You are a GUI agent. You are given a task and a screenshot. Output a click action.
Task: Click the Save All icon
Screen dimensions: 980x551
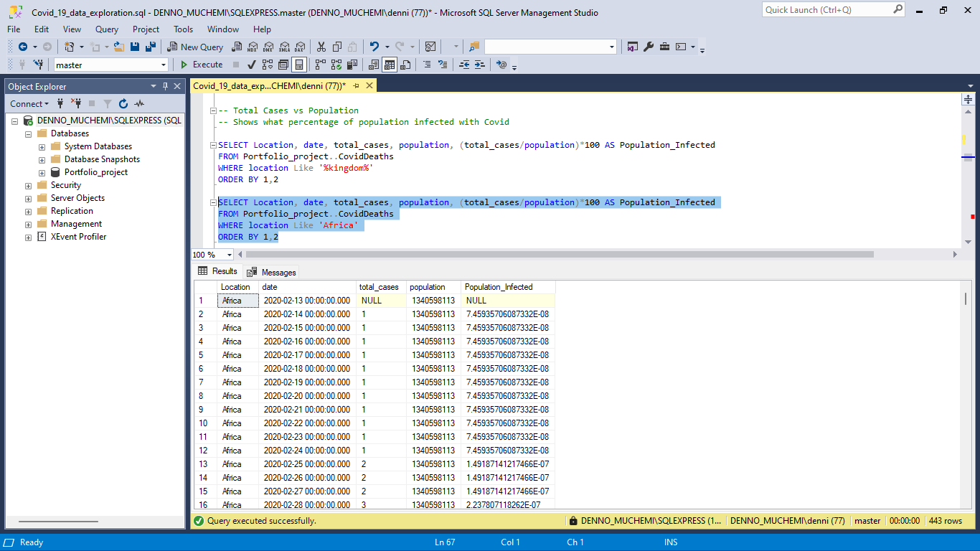151,47
